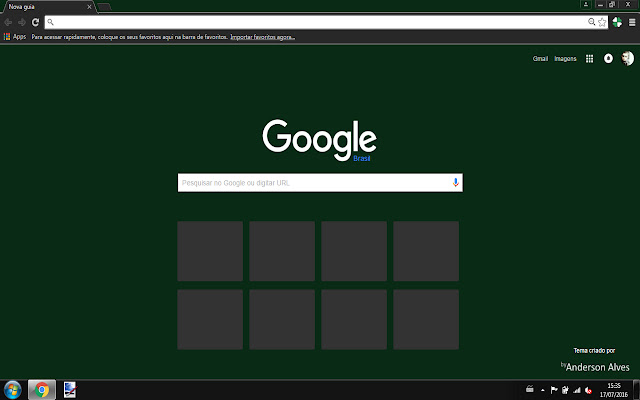640x400 pixels.
Task: Open the network signal icon in tray
Action: (x=577, y=390)
